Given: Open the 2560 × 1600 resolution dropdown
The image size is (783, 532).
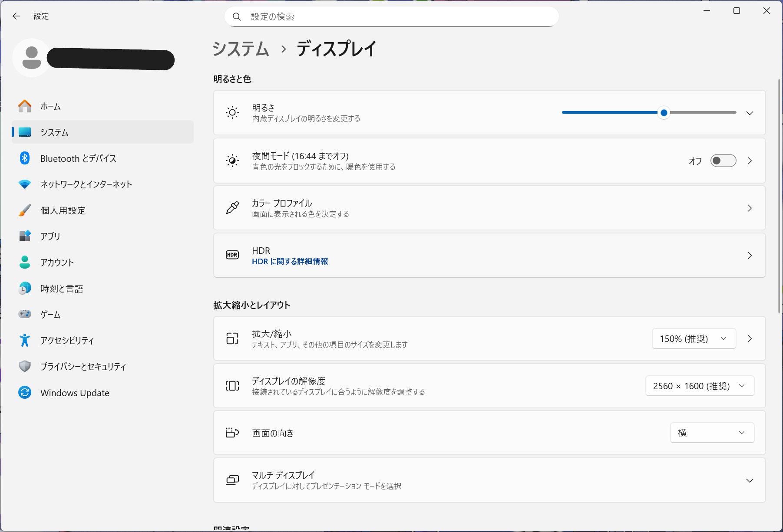Looking at the screenshot, I should [x=699, y=386].
